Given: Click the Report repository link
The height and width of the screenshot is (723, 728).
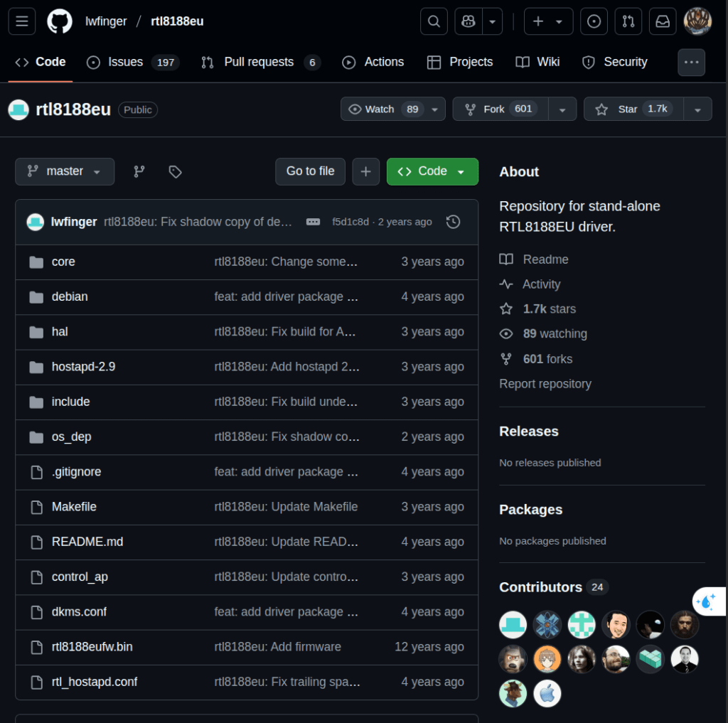Looking at the screenshot, I should pos(545,384).
